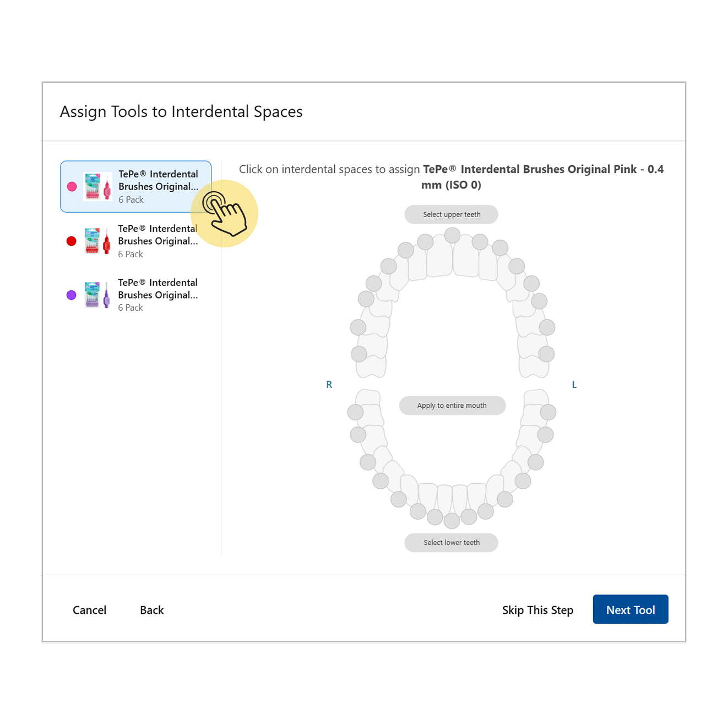728x724 pixels.
Task: Select the red TePe brush product image
Action: (x=98, y=241)
